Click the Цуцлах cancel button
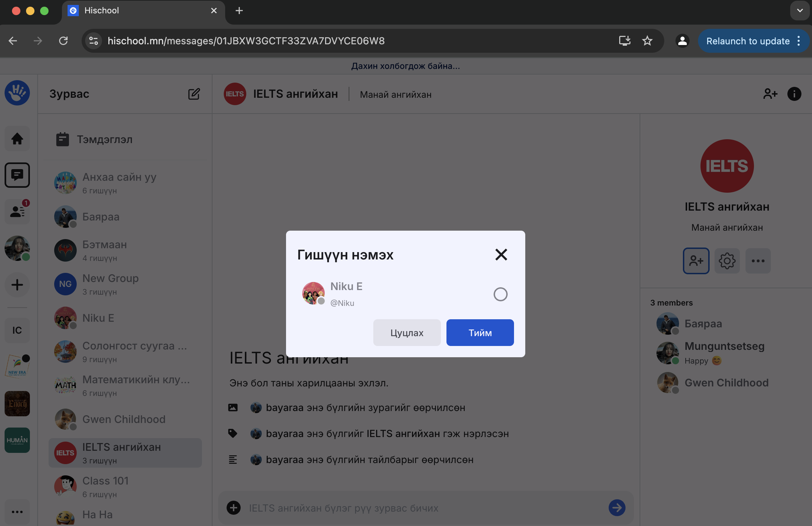 coord(407,333)
